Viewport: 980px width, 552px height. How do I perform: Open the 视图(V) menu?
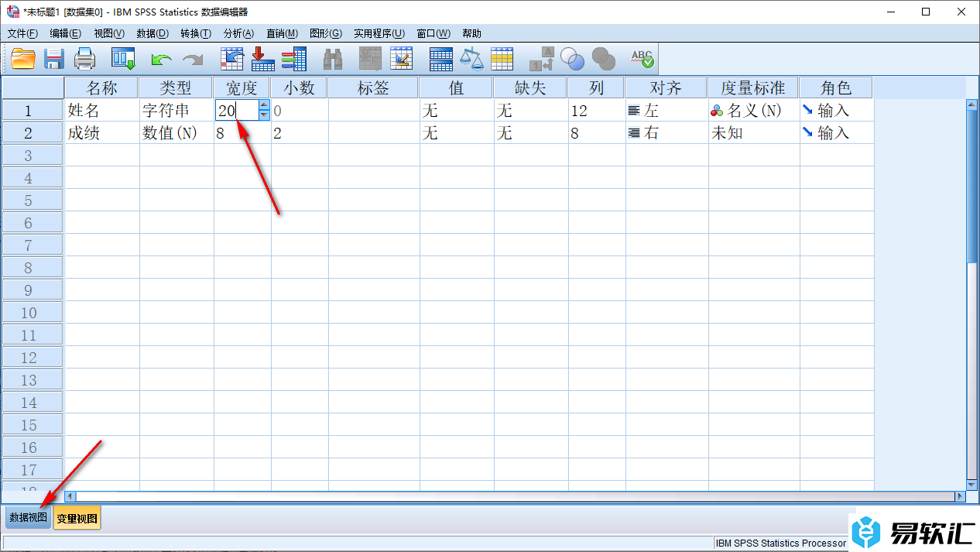[109, 33]
